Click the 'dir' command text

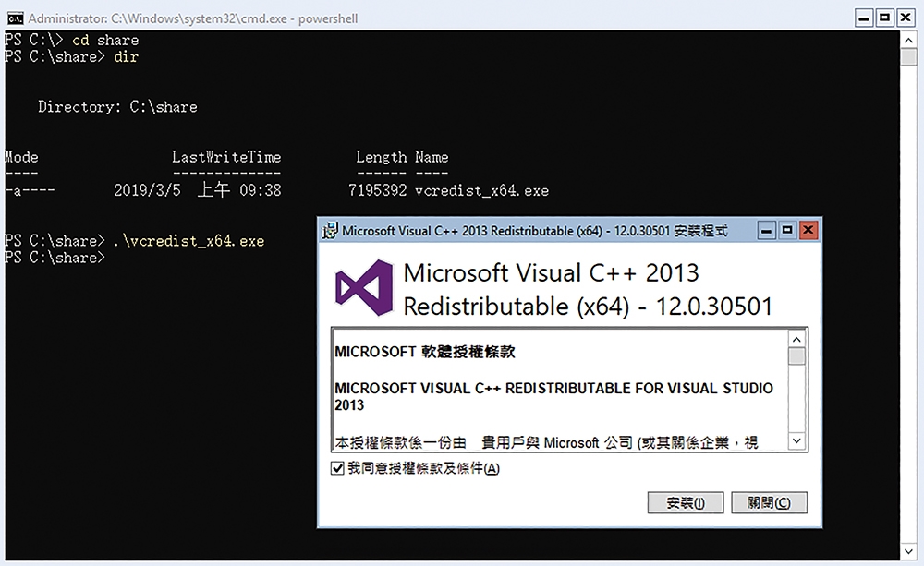pyautogui.click(x=126, y=56)
